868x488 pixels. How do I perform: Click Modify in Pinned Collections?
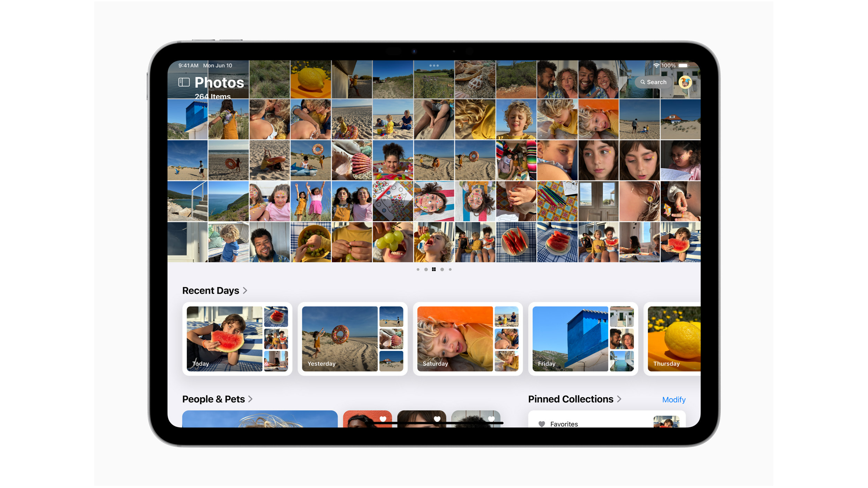coord(674,399)
